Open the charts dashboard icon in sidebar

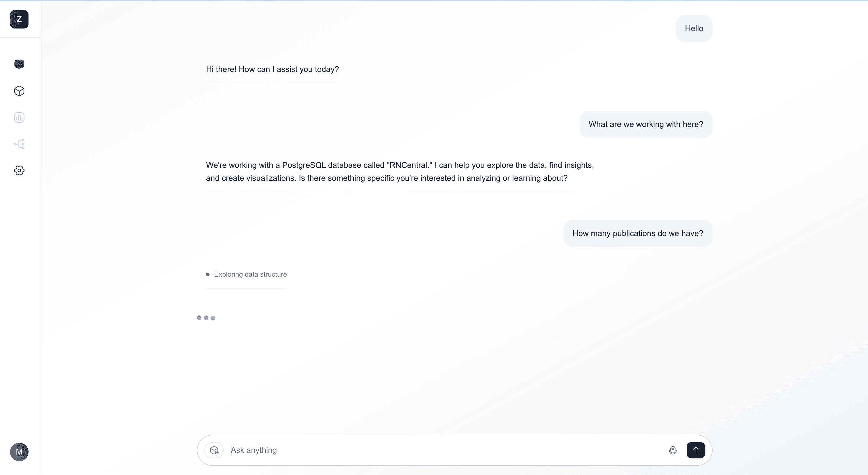click(x=19, y=117)
